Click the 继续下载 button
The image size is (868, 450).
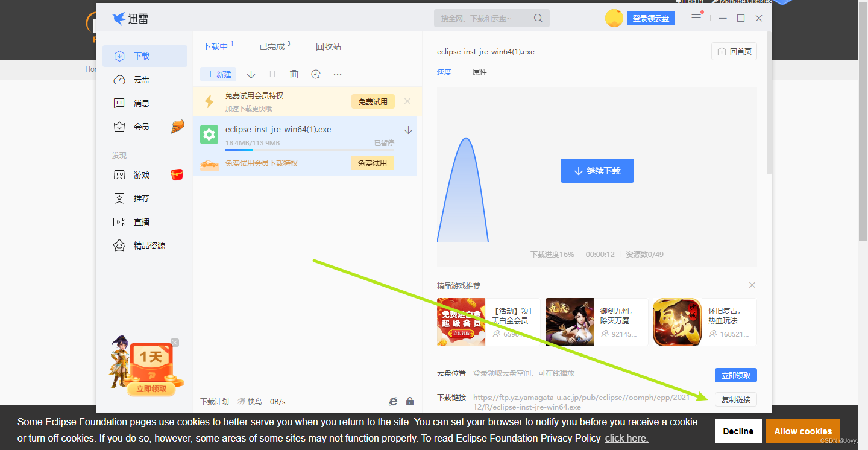(x=597, y=171)
